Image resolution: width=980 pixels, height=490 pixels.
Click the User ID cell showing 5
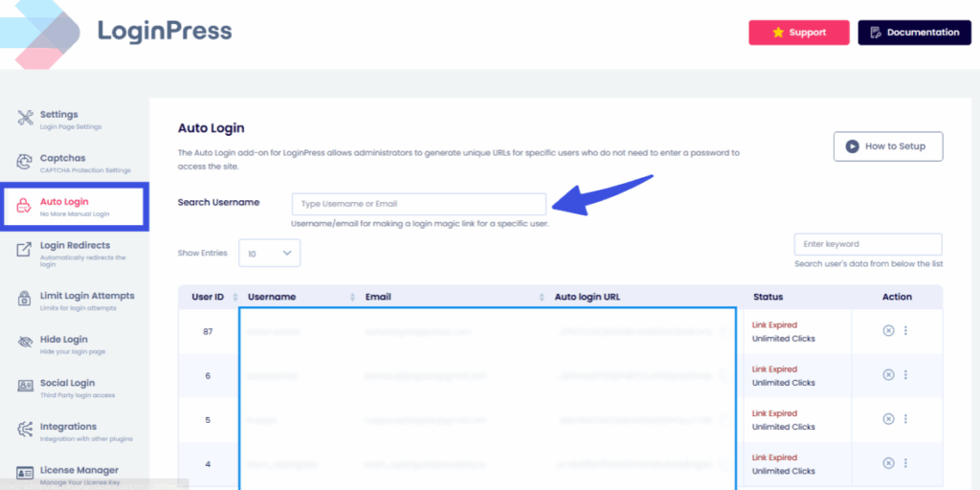[208, 420]
